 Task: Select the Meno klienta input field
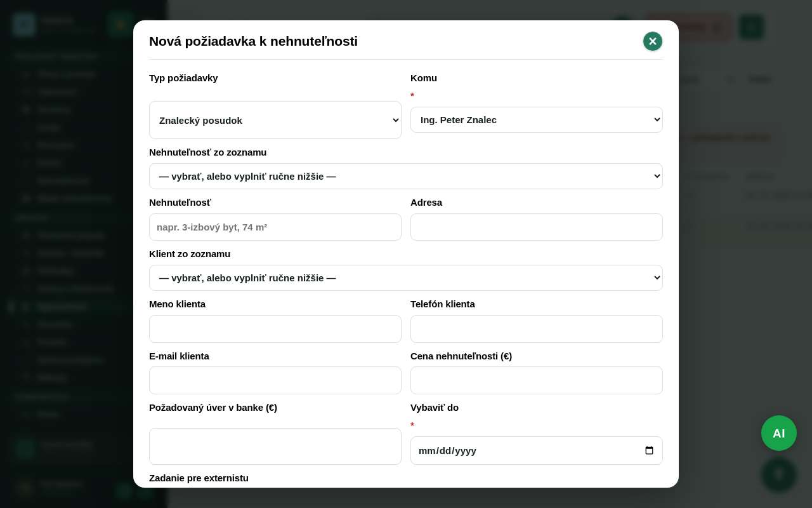click(x=275, y=329)
